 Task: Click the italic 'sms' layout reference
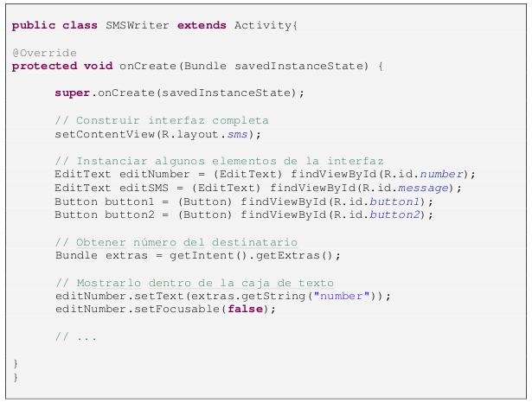tap(237, 135)
